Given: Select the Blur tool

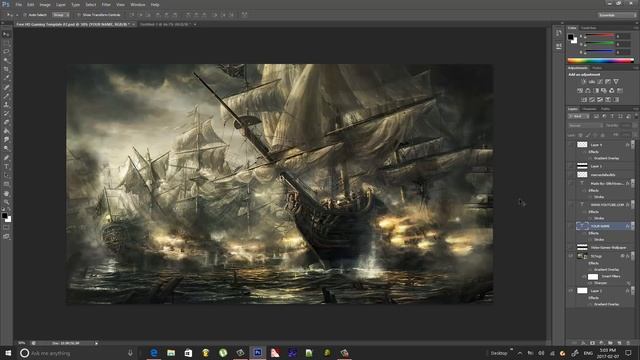Looking at the screenshot, I should [6, 140].
